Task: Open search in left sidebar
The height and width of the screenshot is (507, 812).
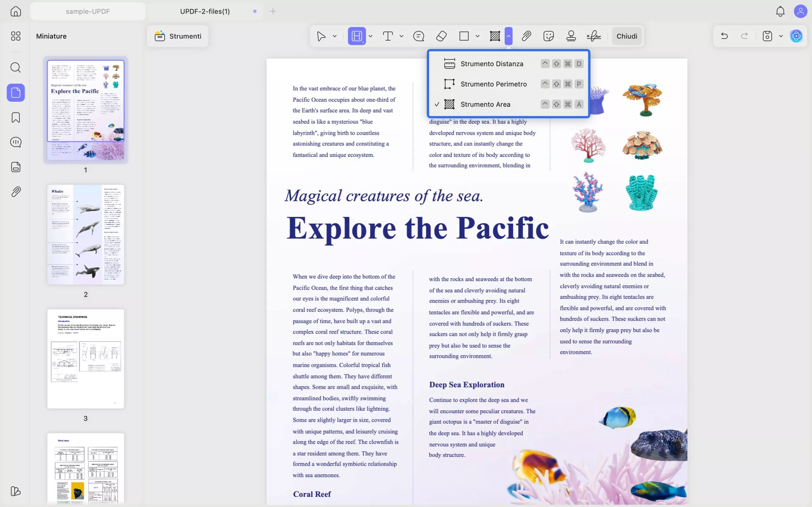Action: click(x=16, y=67)
